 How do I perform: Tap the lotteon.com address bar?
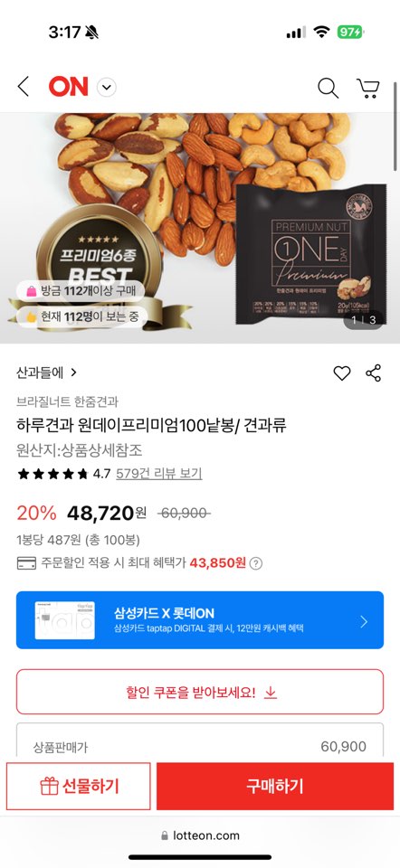[200, 835]
